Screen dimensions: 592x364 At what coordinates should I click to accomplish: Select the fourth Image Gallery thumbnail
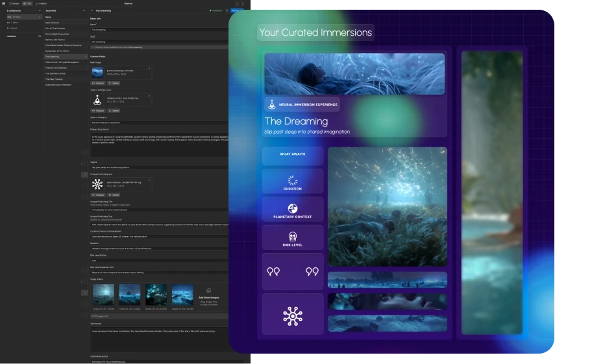tap(182, 295)
